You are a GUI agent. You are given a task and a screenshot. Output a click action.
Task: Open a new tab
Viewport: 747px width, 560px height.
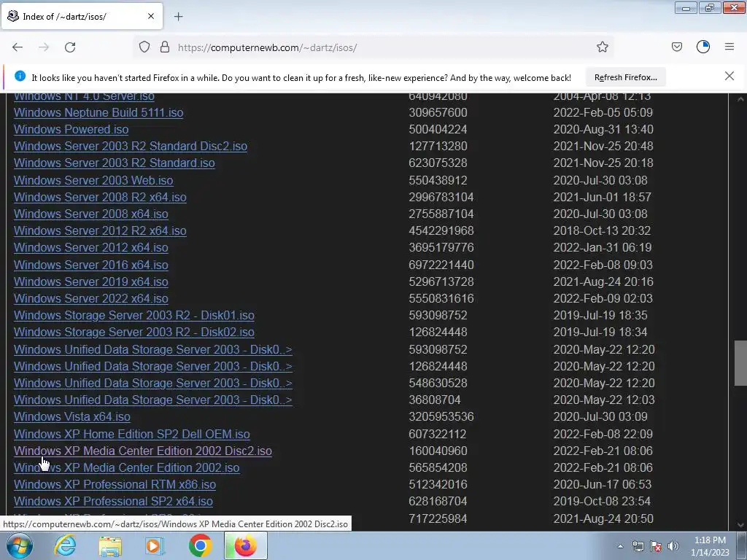178,17
